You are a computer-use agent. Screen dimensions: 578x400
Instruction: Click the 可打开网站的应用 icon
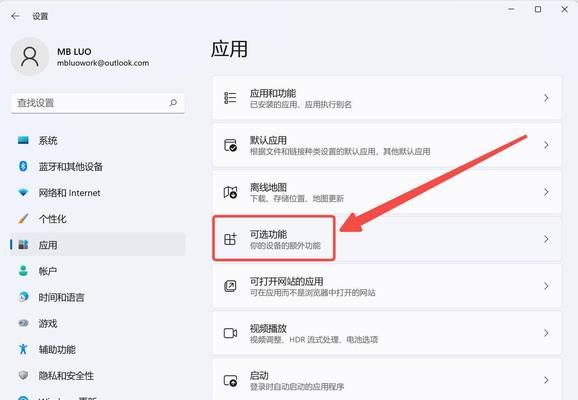(x=230, y=286)
